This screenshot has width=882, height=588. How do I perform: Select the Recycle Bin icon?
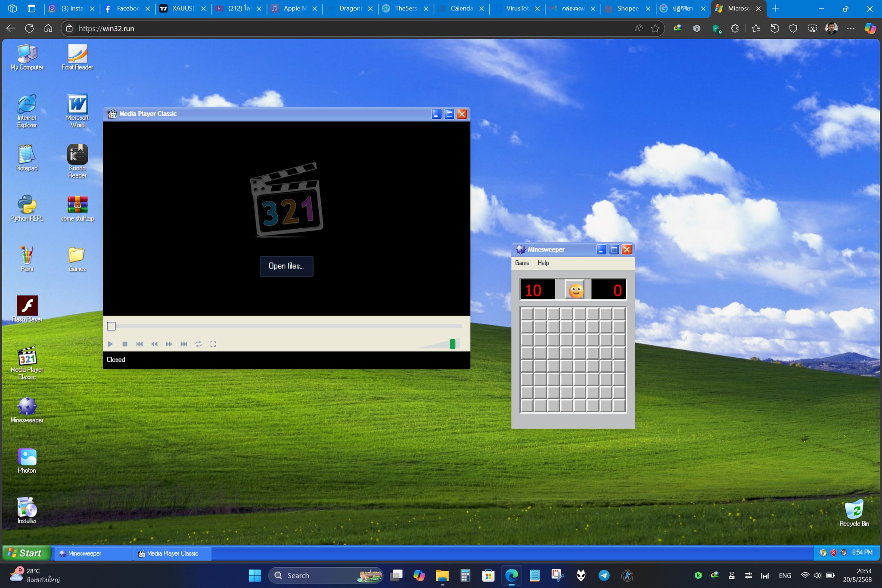854,513
